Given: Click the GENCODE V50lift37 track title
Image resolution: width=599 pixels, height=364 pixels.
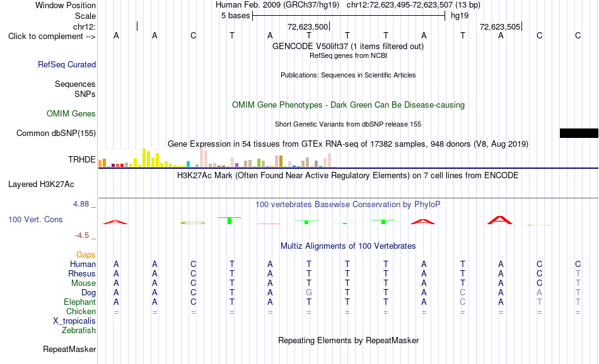Looking at the screenshot, I should pos(348,46).
